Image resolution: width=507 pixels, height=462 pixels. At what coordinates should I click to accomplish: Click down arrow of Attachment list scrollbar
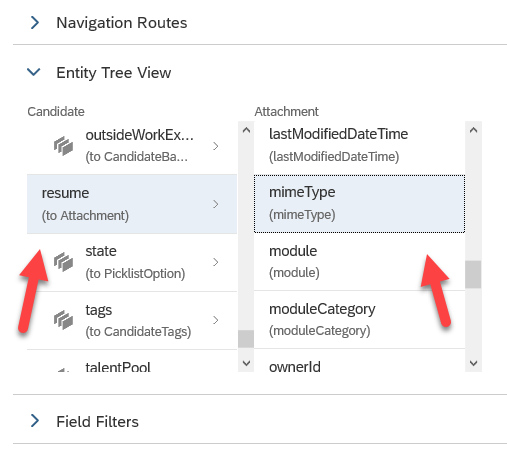[473, 363]
